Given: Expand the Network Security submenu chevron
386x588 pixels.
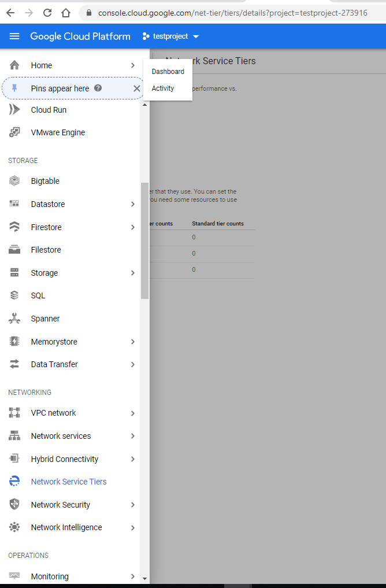Looking at the screenshot, I should click(133, 505).
